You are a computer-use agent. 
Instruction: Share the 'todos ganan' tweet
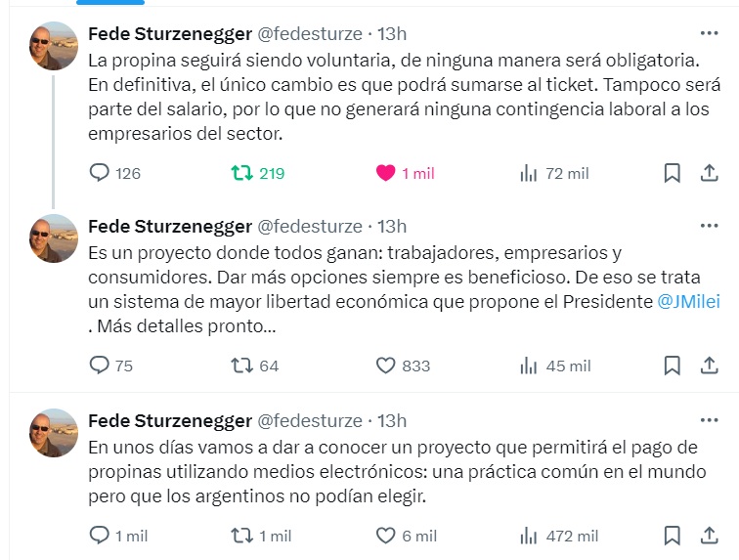[710, 366]
